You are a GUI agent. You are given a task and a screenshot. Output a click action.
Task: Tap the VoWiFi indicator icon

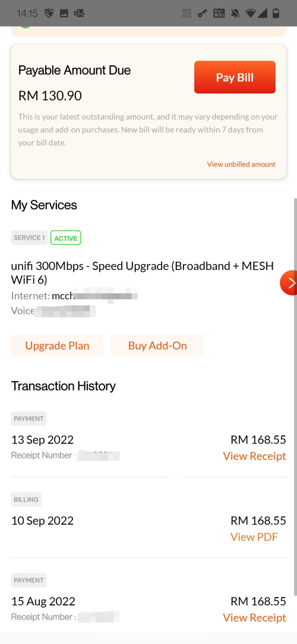coord(219,14)
